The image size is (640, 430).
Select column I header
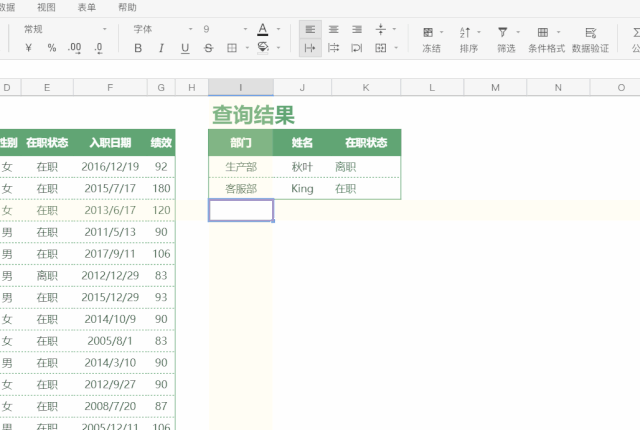pos(241,87)
